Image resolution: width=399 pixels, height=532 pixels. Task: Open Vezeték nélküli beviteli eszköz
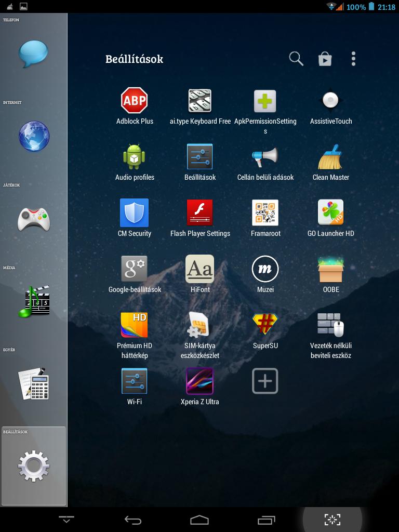[x=330, y=325]
